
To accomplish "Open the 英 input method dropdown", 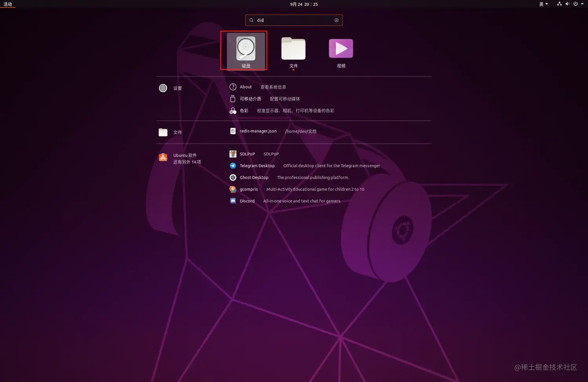I will tap(543, 4).
